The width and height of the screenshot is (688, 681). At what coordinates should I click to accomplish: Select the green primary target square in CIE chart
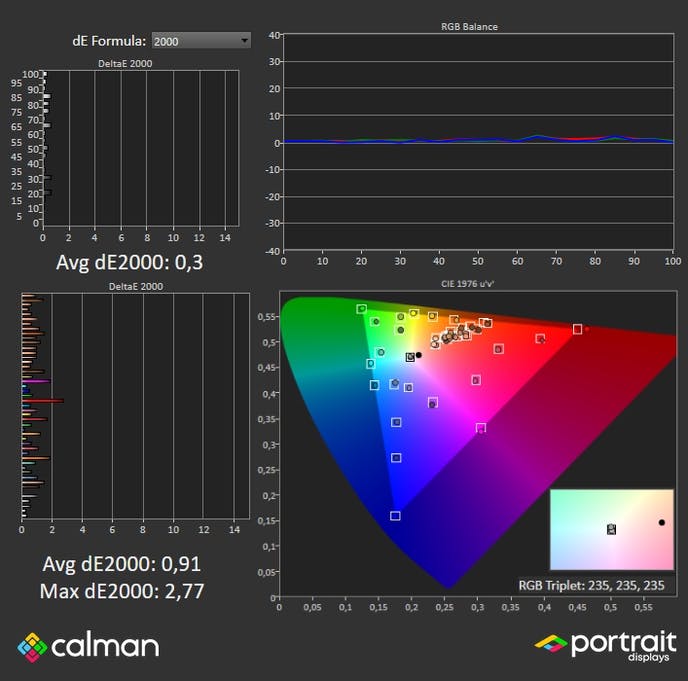tap(361, 309)
